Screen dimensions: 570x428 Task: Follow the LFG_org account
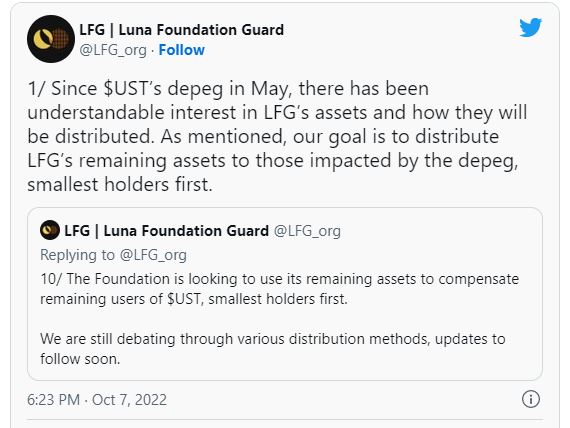(x=181, y=50)
